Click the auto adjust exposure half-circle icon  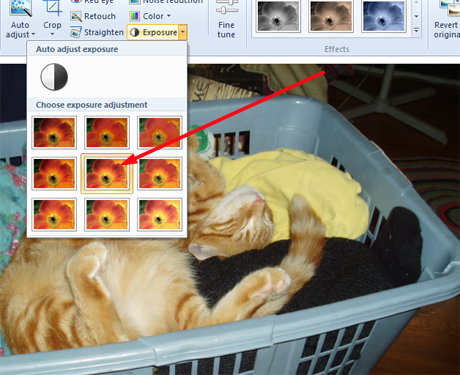tap(54, 77)
